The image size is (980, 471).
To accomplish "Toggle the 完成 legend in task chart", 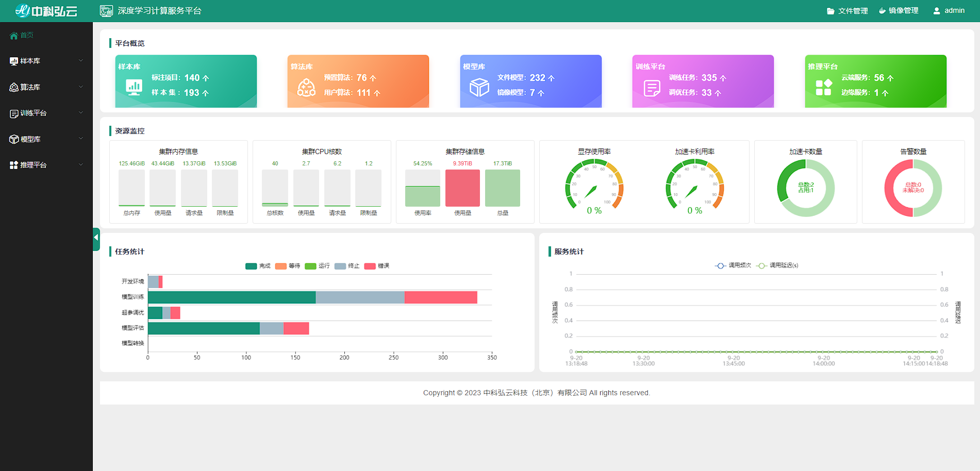I will click(258, 266).
